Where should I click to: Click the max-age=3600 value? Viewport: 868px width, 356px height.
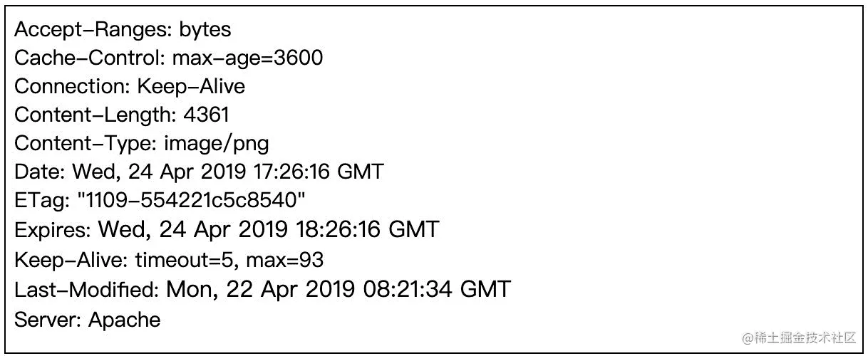pyautogui.click(x=247, y=58)
